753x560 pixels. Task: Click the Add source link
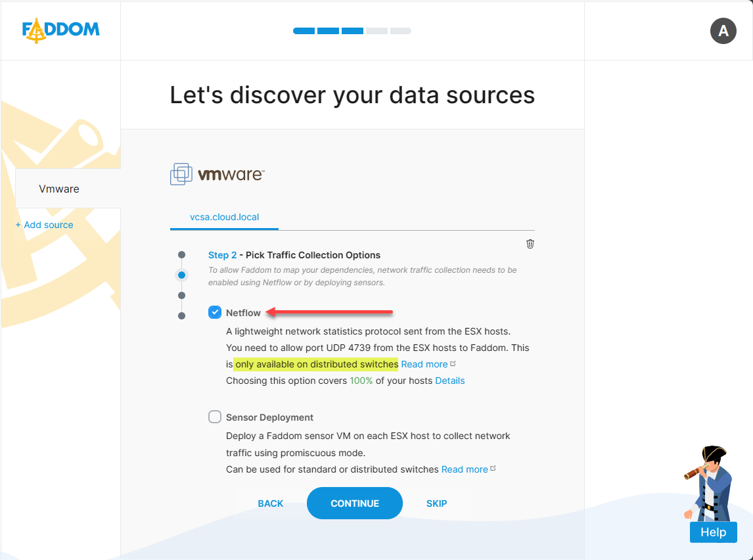click(x=45, y=225)
